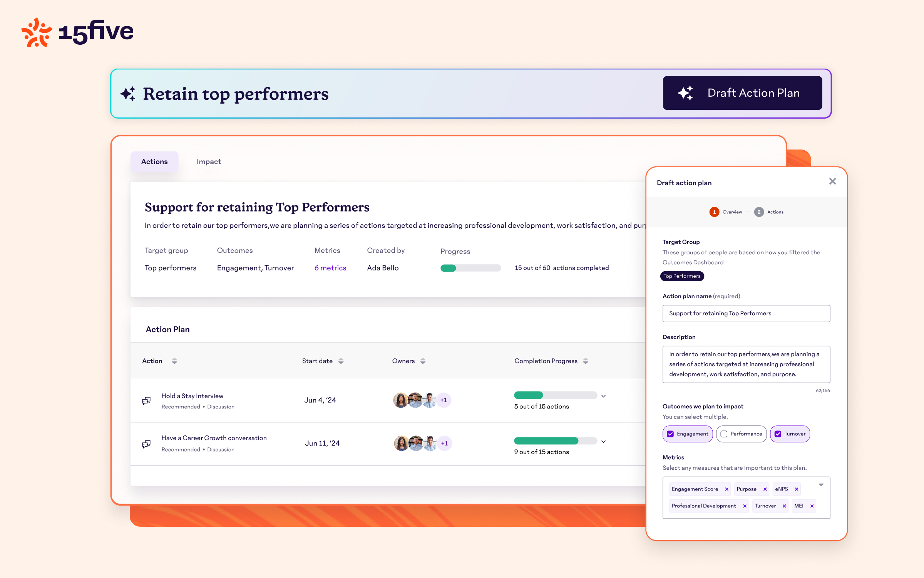
Task: Remove the MEI metric tag
Action: [x=812, y=506]
